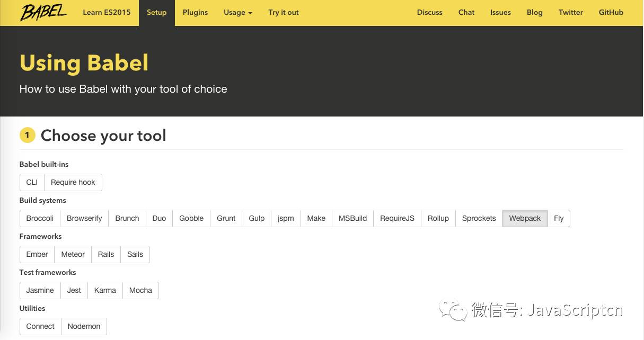Open the Learn ES2015 page

[107, 12]
